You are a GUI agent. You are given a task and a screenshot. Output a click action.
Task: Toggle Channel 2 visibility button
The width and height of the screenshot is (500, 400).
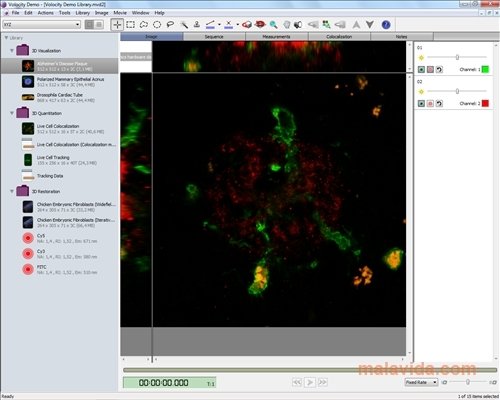(421, 103)
